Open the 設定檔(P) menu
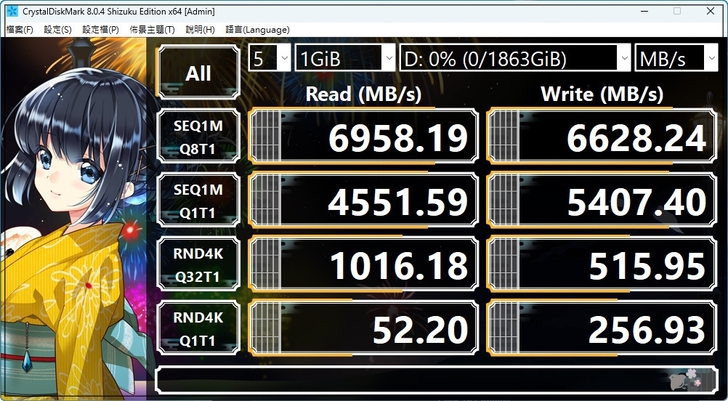This screenshot has height=401, width=728. pos(101,30)
